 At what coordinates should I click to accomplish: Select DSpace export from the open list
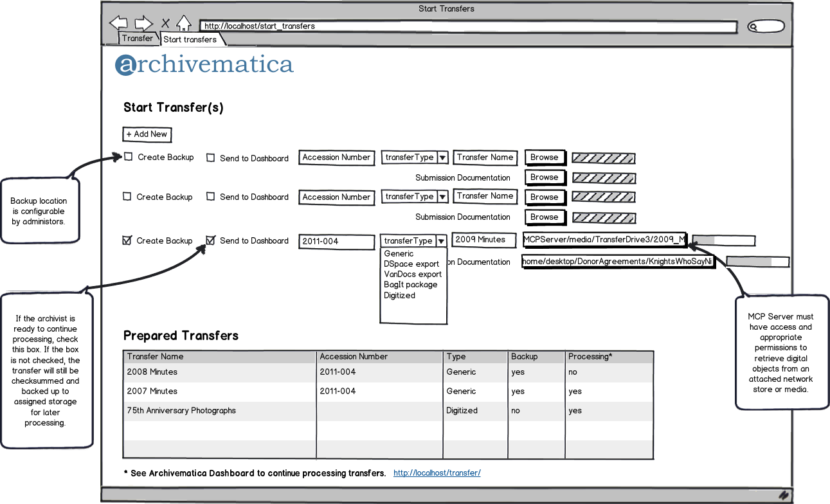click(x=411, y=264)
